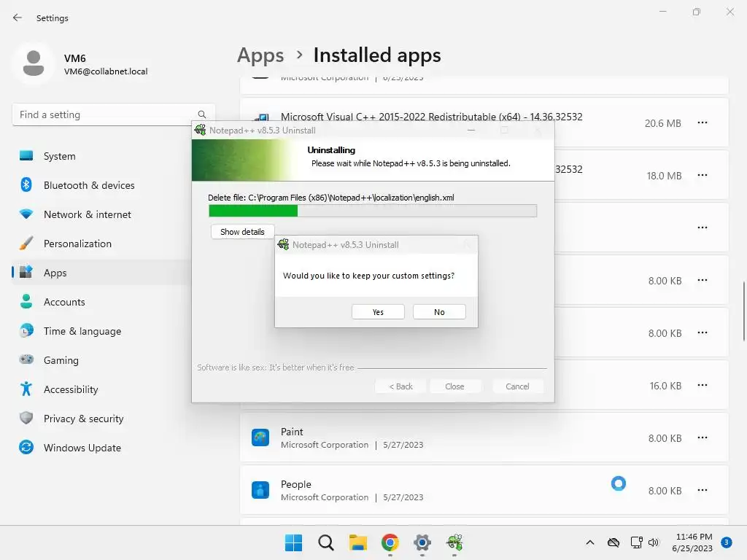Open the Windows Start menu

pyautogui.click(x=293, y=542)
